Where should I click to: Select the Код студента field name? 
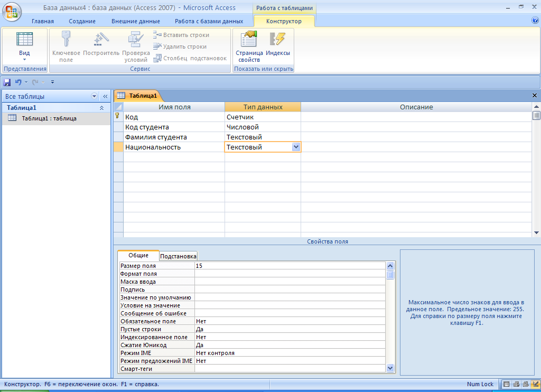coord(174,127)
